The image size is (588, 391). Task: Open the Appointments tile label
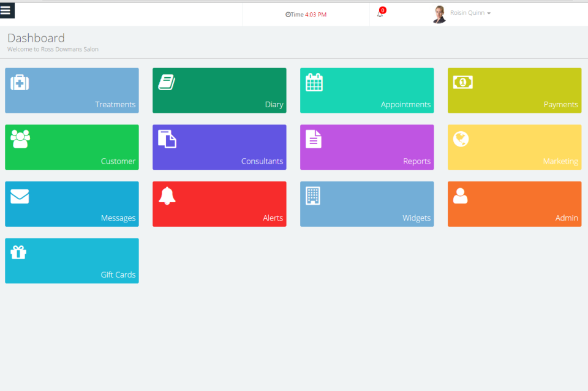[405, 105]
